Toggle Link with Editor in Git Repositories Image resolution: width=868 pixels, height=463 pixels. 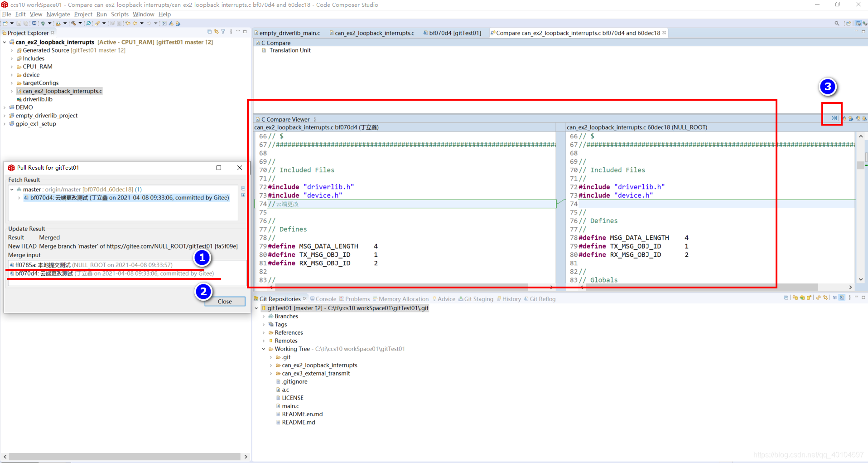(x=825, y=297)
